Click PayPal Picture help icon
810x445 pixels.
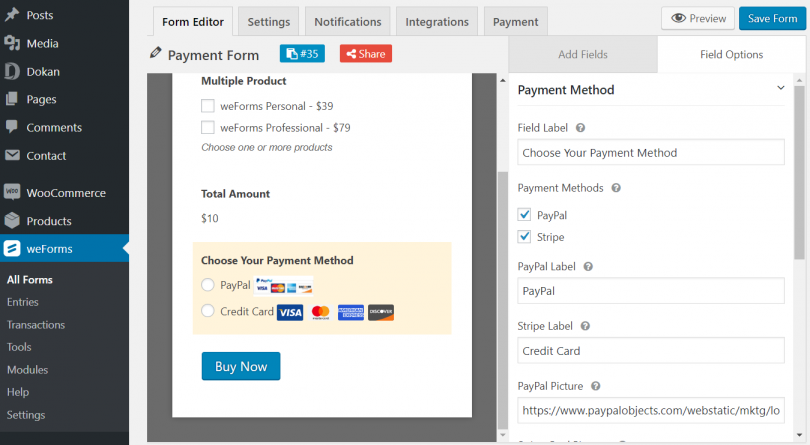[595, 386]
